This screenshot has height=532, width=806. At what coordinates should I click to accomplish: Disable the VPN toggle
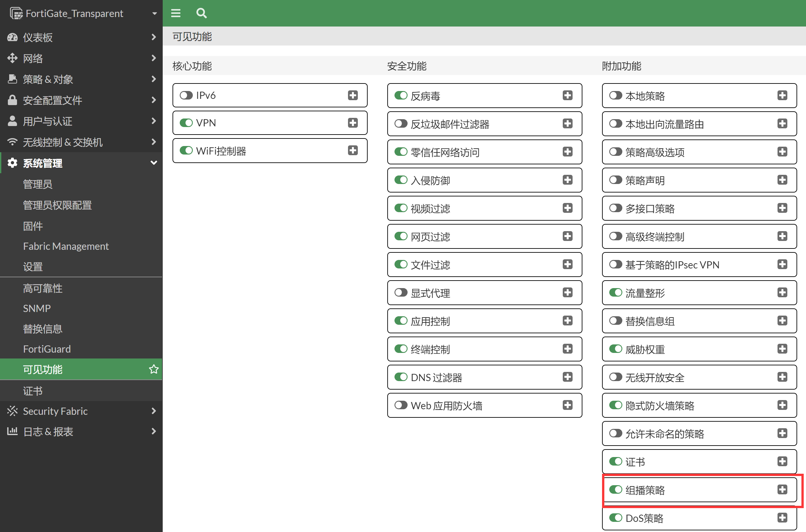click(186, 123)
